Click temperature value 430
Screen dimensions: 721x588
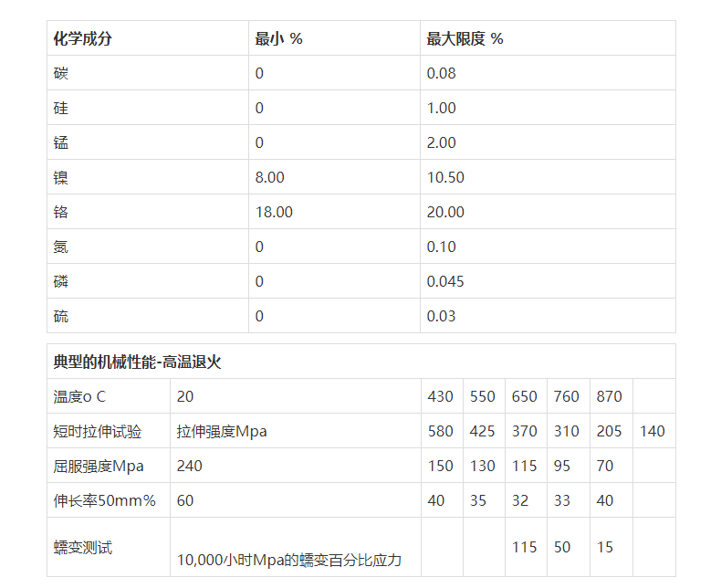pos(440,396)
